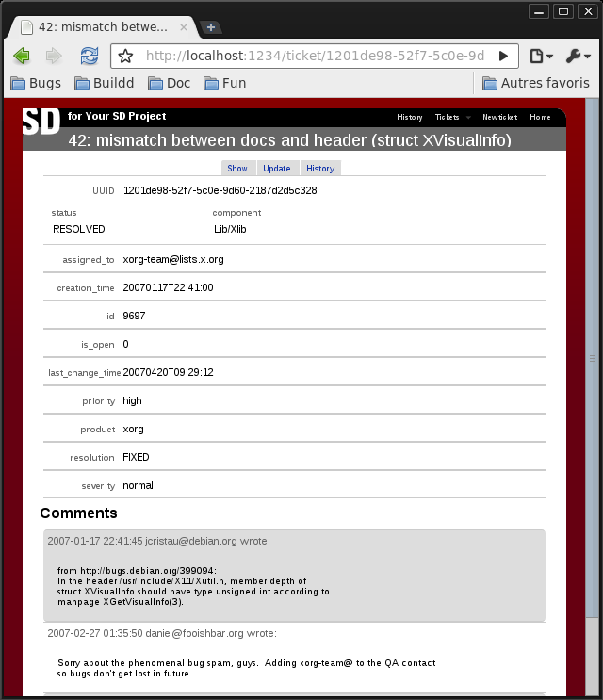Click the UUID value 1201de98-52f7-5c0e-9d60-2187d2d5c328
Viewport: 603px width, 700px height.
[220, 190]
